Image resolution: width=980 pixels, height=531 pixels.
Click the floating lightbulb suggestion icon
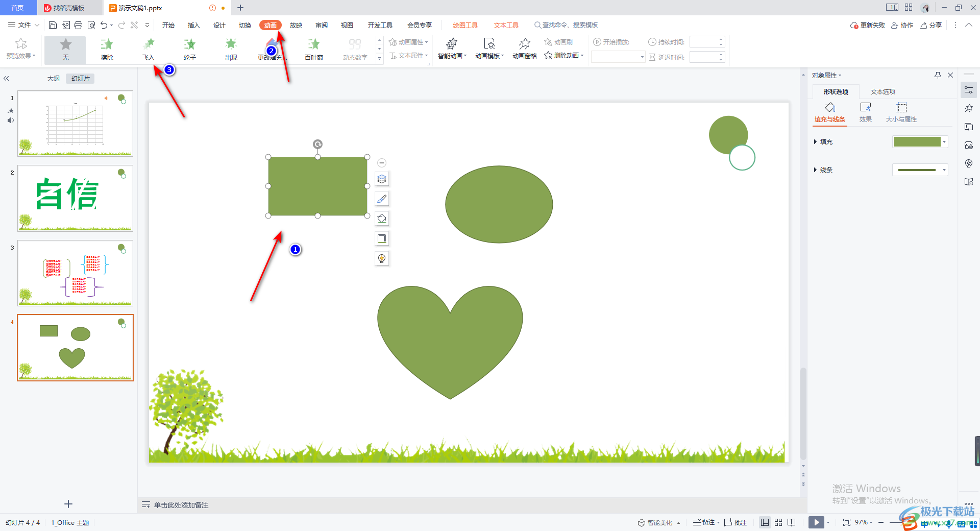pyautogui.click(x=382, y=258)
